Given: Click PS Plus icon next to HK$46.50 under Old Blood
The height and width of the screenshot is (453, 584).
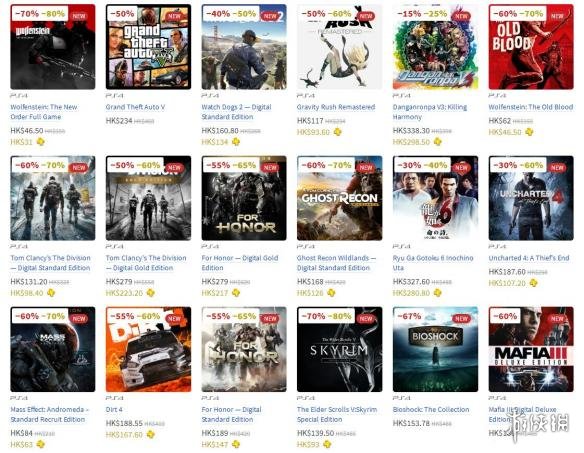Looking at the screenshot, I should (x=529, y=132).
